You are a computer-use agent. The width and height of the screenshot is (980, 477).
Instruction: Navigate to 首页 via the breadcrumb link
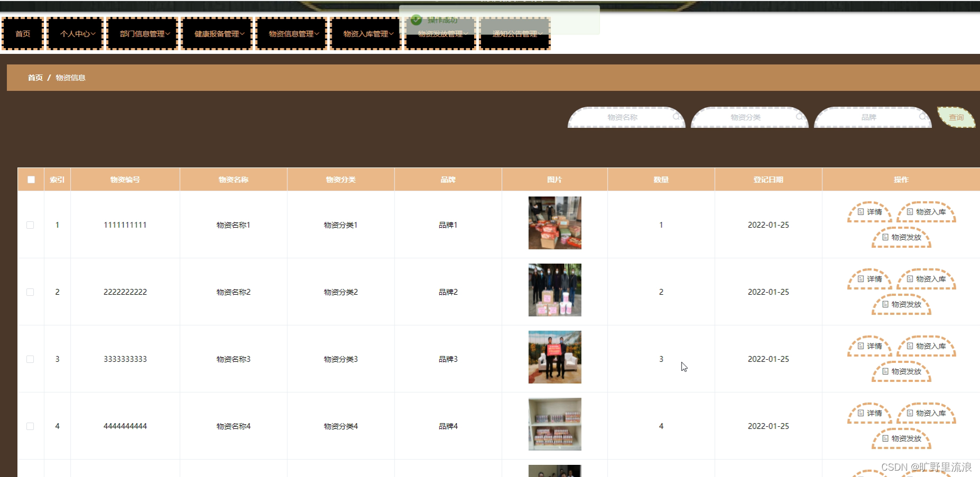(35, 77)
